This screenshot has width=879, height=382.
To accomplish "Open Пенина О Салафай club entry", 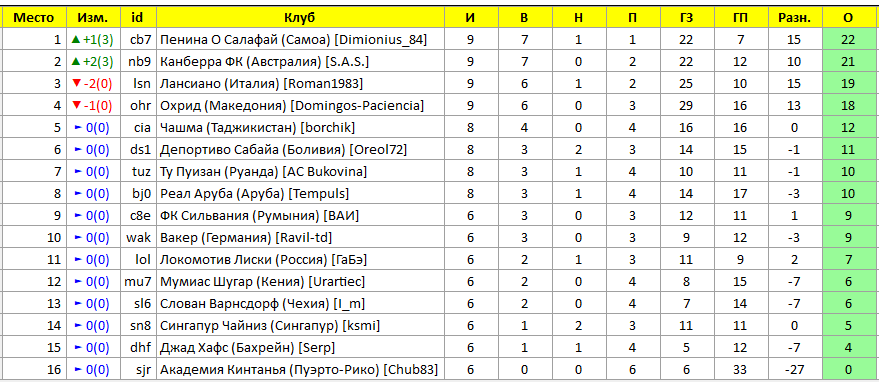I will coord(294,40).
